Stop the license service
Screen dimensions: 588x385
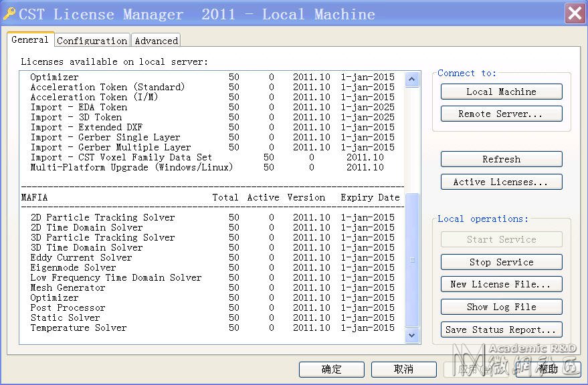[502, 262]
